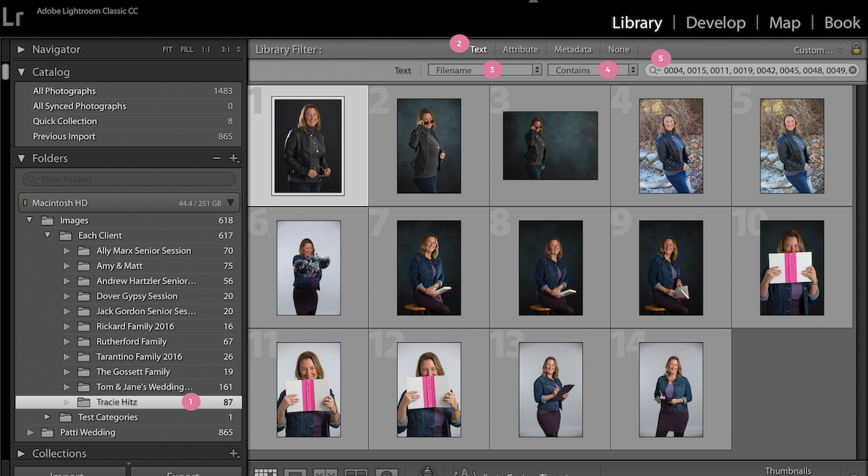Viewport: 868px width, 476px height.
Task: Set Navigator zoom to 3:1
Action: pyautogui.click(x=225, y=50)
